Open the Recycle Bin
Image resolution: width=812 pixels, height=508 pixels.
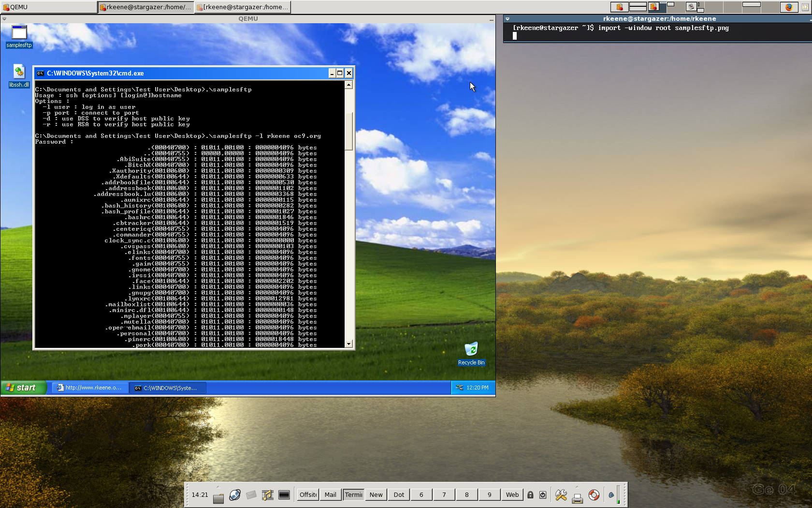coord(471,349)
